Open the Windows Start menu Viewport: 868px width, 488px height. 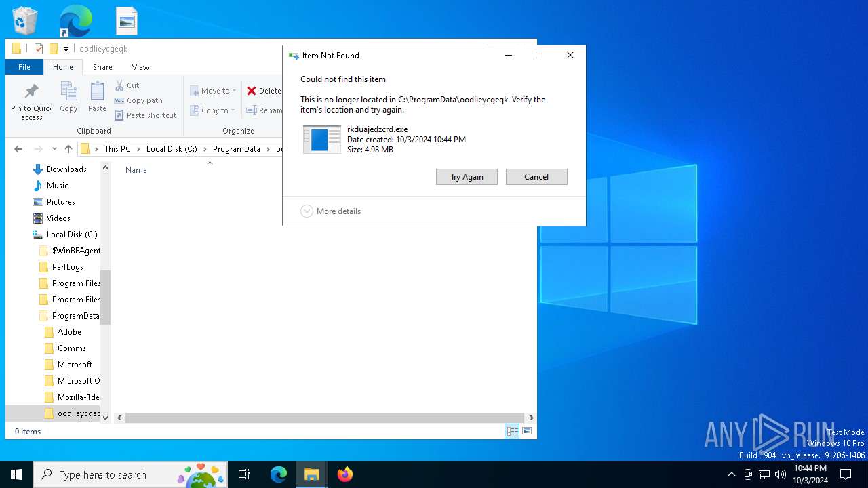(x=16, y=474)
